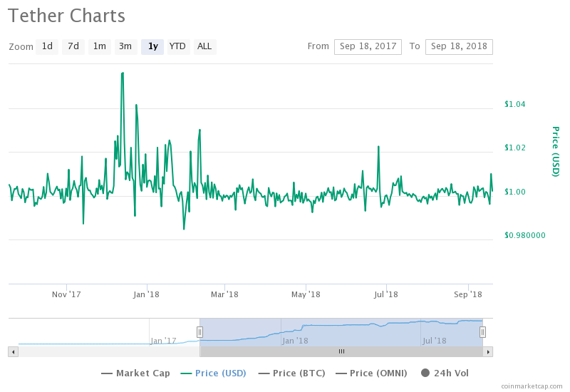Click the Jan '18 x-axis label on main chart
This screenshot has height=392, width=570.
coord(146,294)
